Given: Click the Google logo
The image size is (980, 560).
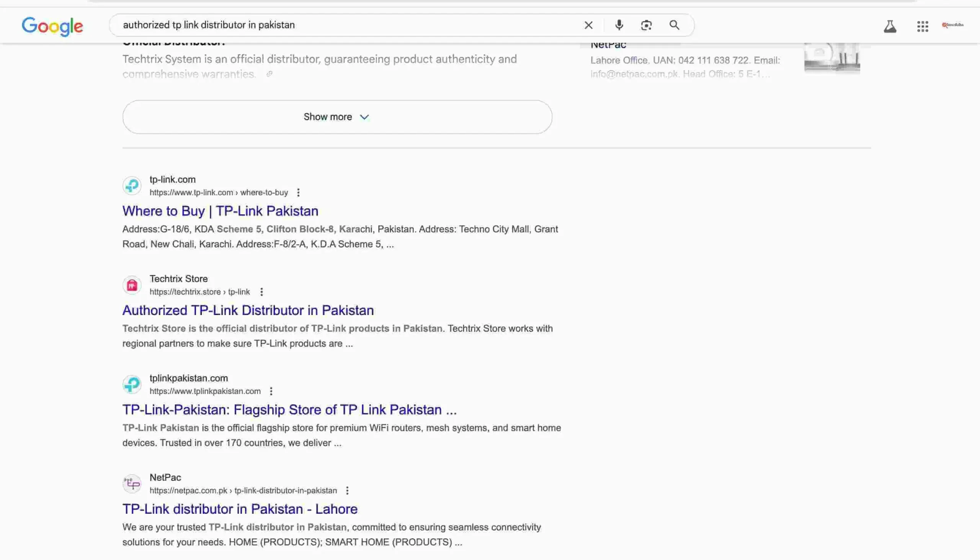Looking at the screenshot, I should pyautogui.click(x=53, y=26).
